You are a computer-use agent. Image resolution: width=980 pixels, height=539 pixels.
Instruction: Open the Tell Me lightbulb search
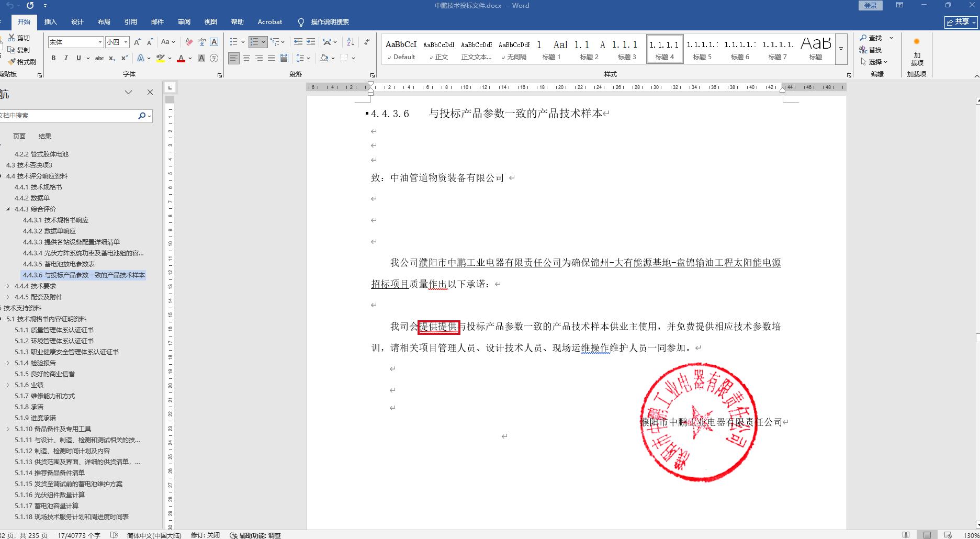point(301,22)
